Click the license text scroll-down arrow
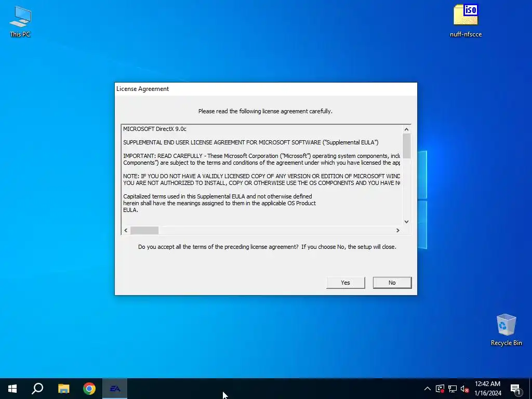The width and height of the screenshot is (532, 399). pyautogui.click(x=406, y=221)
